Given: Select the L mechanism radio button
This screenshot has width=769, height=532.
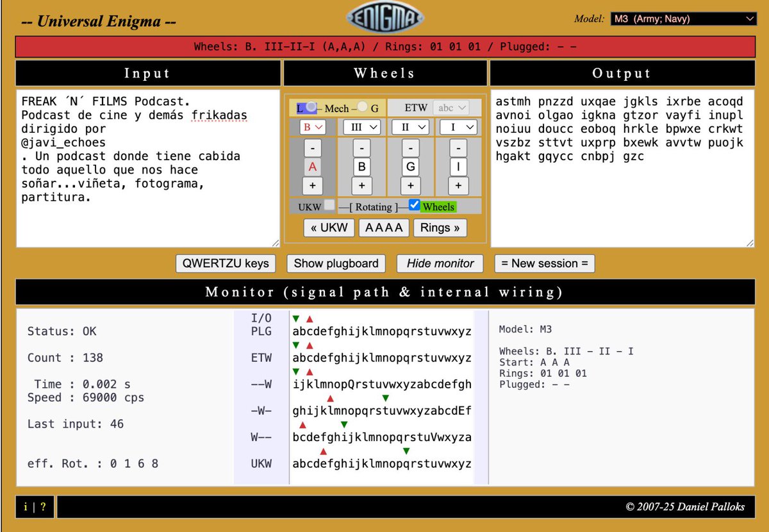Looking at the screenshot, I should 311,107.
